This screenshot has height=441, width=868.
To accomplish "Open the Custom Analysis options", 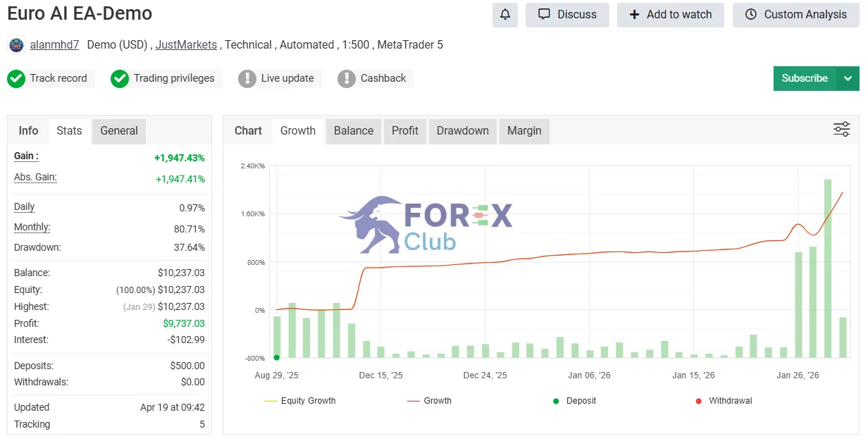I will (796, 15).
